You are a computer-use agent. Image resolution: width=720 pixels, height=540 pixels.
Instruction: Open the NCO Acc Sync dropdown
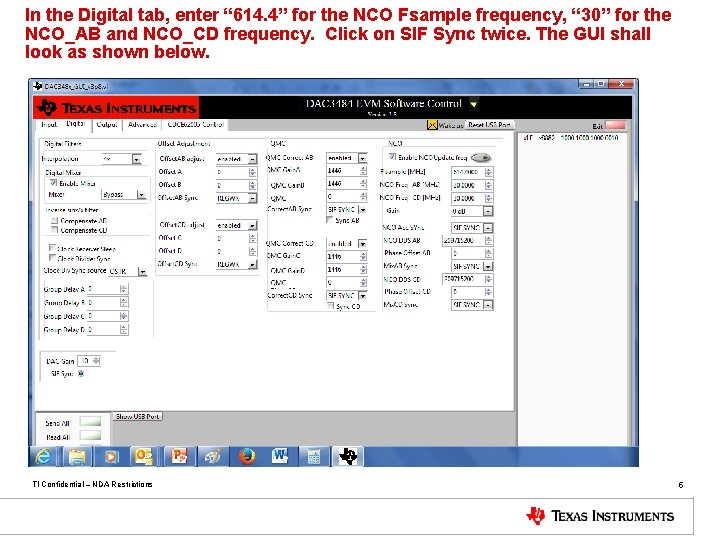(x=488, y=228)
